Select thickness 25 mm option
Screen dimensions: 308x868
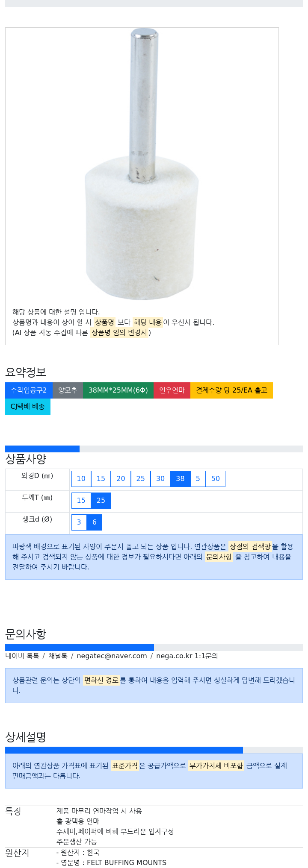pos(101,500)
